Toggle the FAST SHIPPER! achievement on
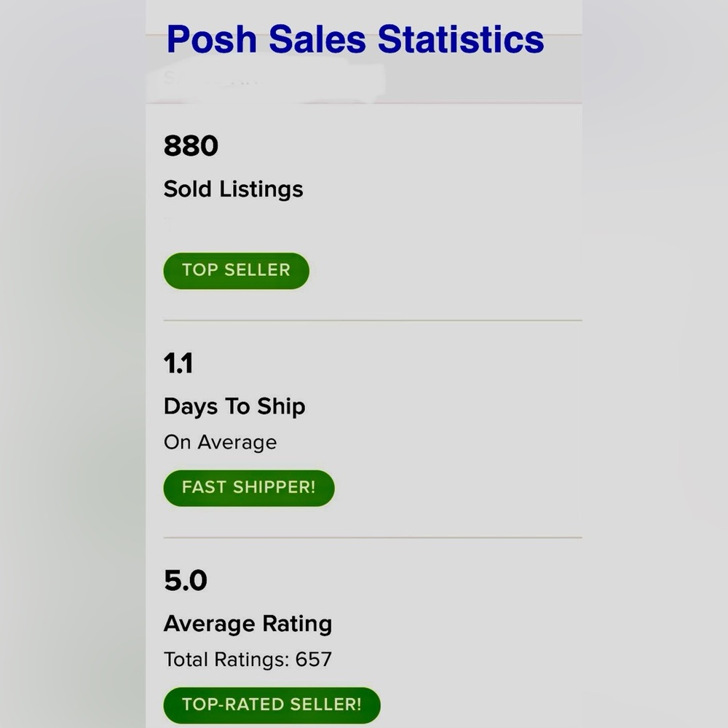 (x=248, y=488)
